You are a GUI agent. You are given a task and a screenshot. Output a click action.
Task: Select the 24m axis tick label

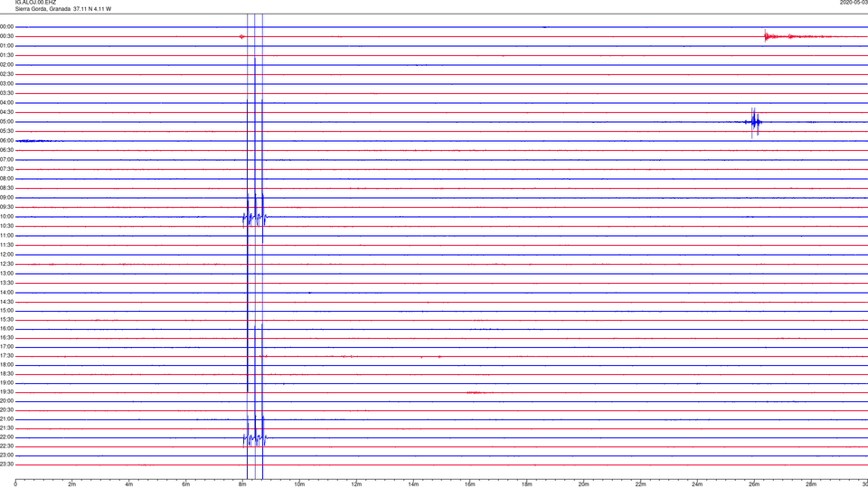pyautogui.click(x=697, y=484)
